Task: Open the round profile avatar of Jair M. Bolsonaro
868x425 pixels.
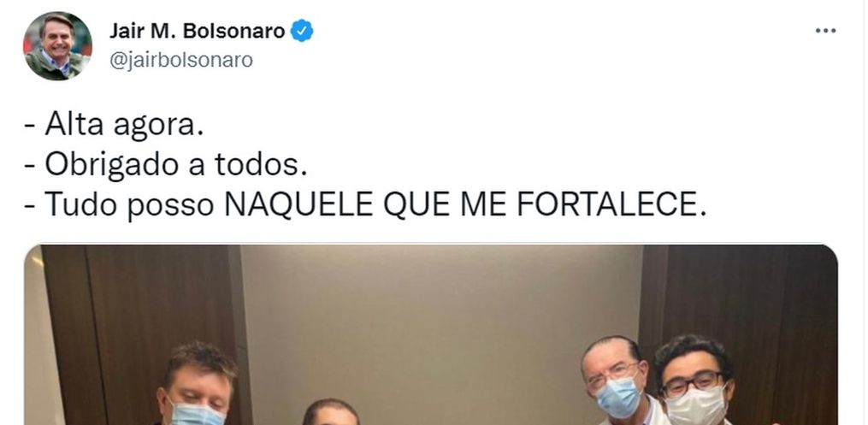Action: tap(57, 46)
